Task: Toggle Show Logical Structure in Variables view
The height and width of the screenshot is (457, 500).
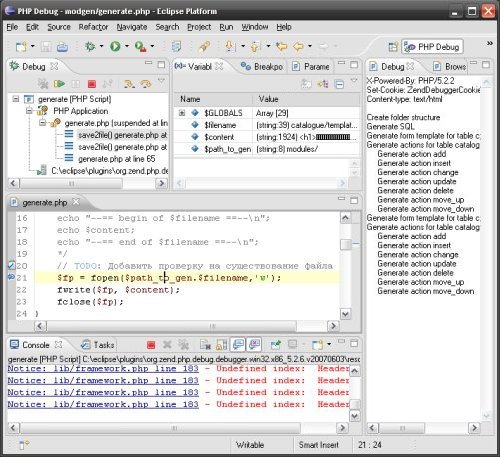Action: (x=323, y=84)
